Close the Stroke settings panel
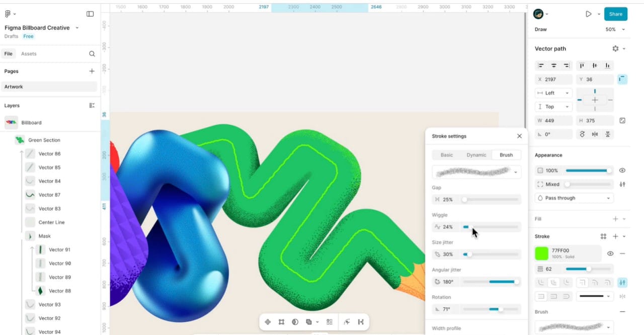The height and width of the screenshot is (335, 644). 519,136
